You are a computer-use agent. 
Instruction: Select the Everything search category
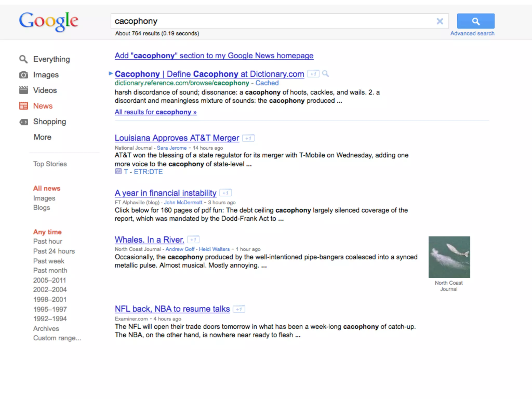point(51,59)
